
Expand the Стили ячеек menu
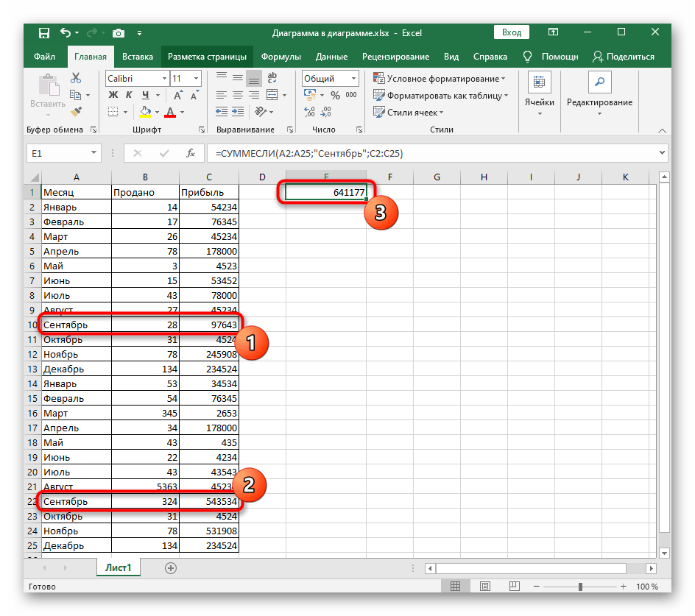[x=408, y=112]
